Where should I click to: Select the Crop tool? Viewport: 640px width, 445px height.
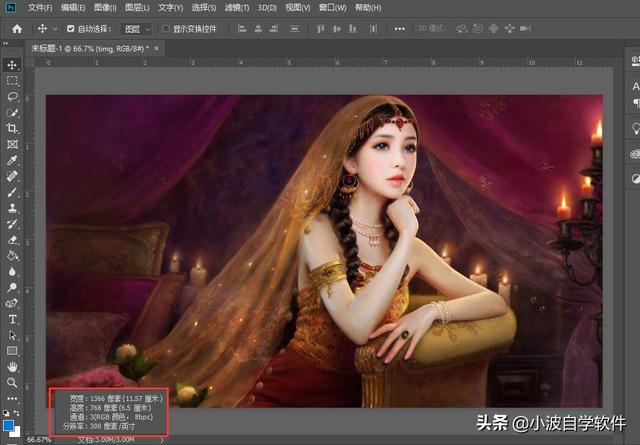point(12,128)
